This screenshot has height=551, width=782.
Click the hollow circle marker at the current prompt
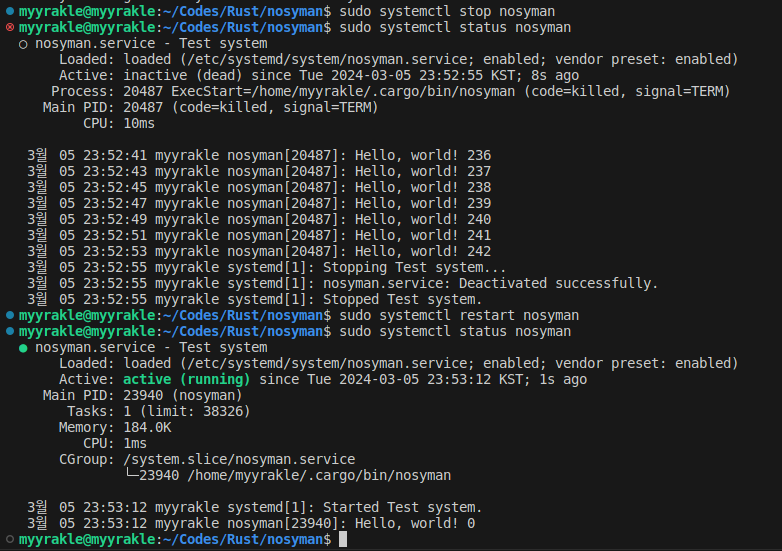(10, 539)
